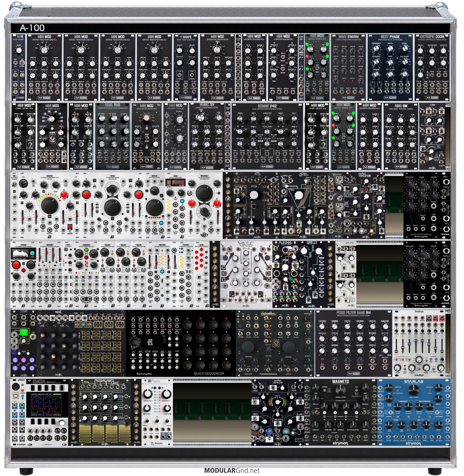464x476 pixels.
Task: Open the Tempi clock module
Action: point(24,343)
